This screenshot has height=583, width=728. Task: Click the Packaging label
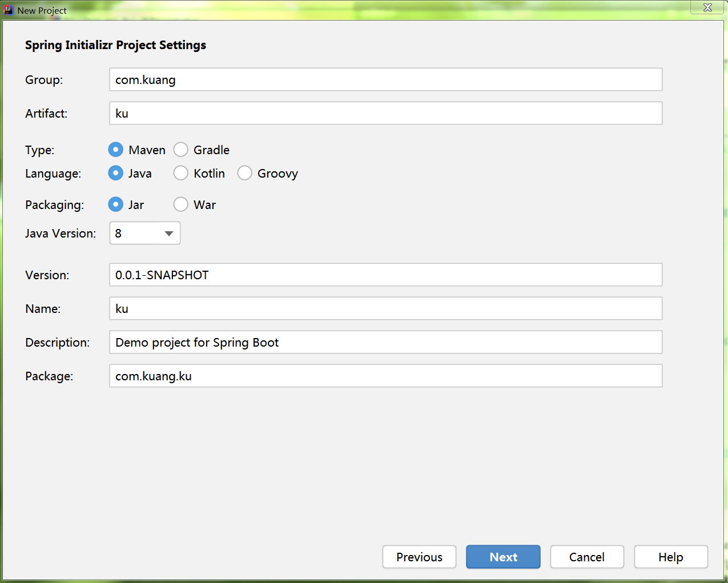54,205
